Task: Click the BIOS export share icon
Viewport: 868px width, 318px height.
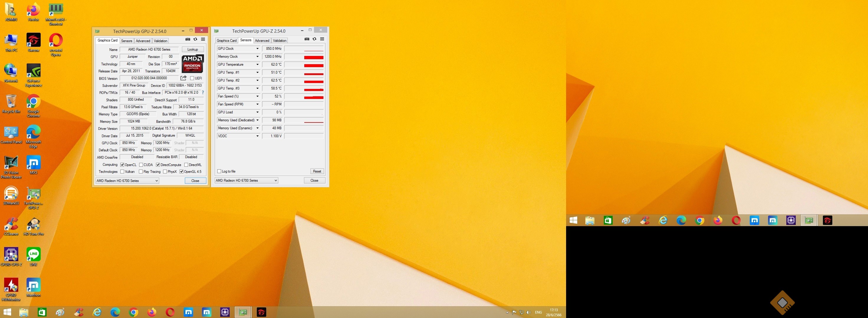Action: point(183,78)
